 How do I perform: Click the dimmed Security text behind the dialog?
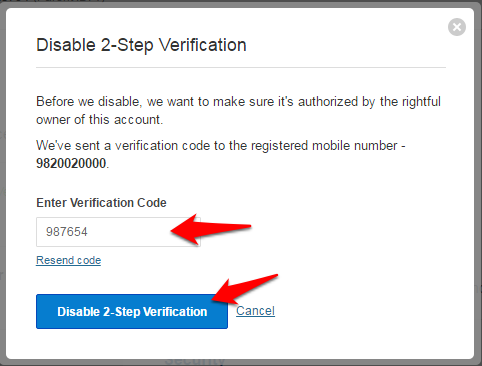(195, 360)
